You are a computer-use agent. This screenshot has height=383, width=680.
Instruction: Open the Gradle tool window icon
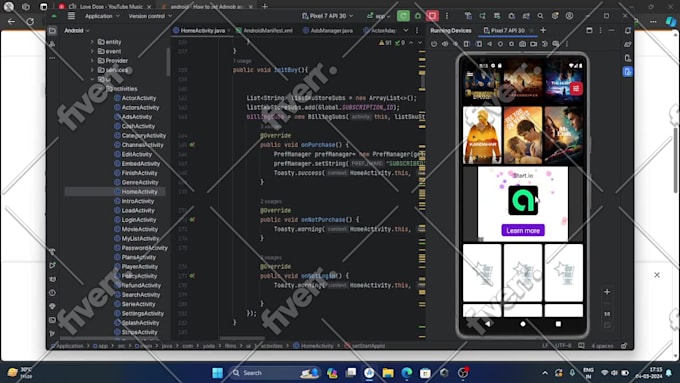tap(628, 44)
